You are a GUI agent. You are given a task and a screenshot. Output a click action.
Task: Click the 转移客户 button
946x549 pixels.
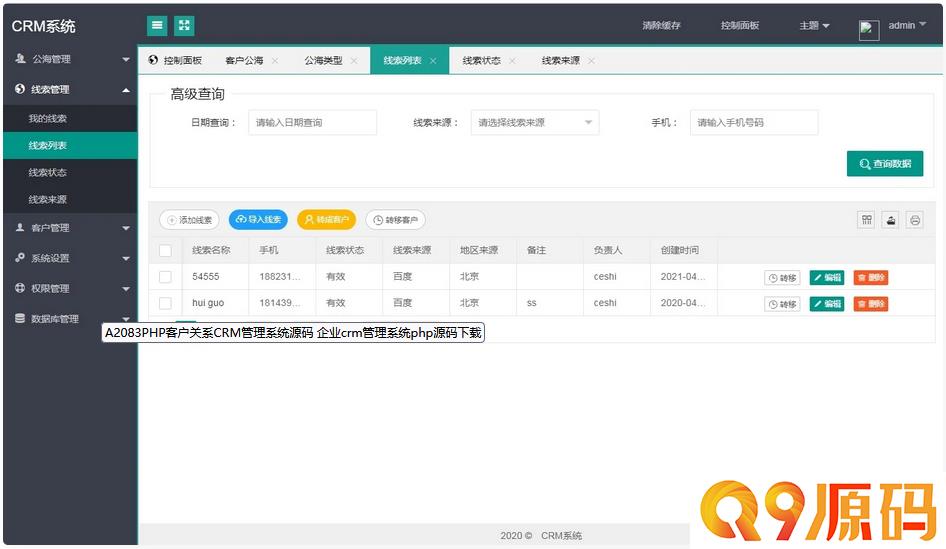(395, 220)
